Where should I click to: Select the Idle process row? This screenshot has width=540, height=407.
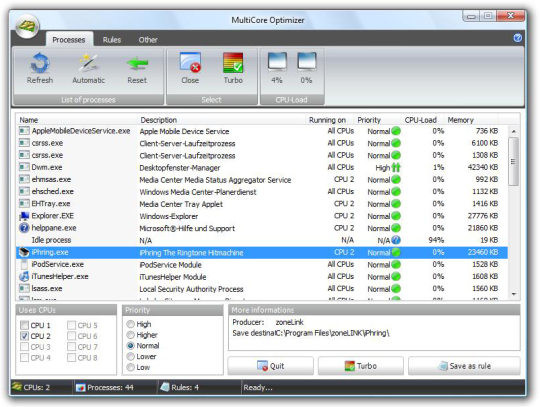click(262, 240)
